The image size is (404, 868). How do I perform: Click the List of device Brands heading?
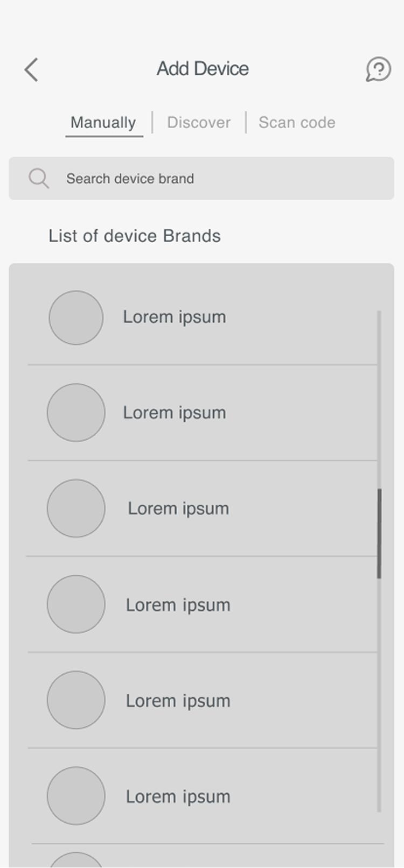pos(134,236)
